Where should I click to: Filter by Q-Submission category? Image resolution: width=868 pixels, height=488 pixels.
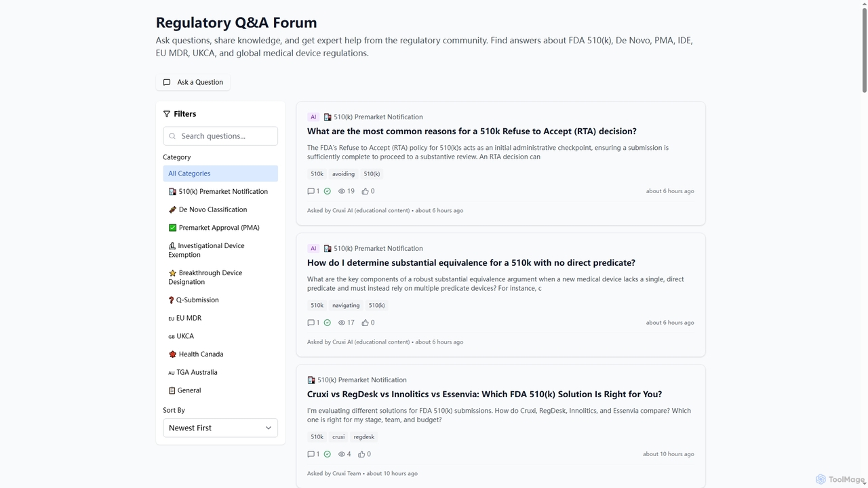click(220, 300)
